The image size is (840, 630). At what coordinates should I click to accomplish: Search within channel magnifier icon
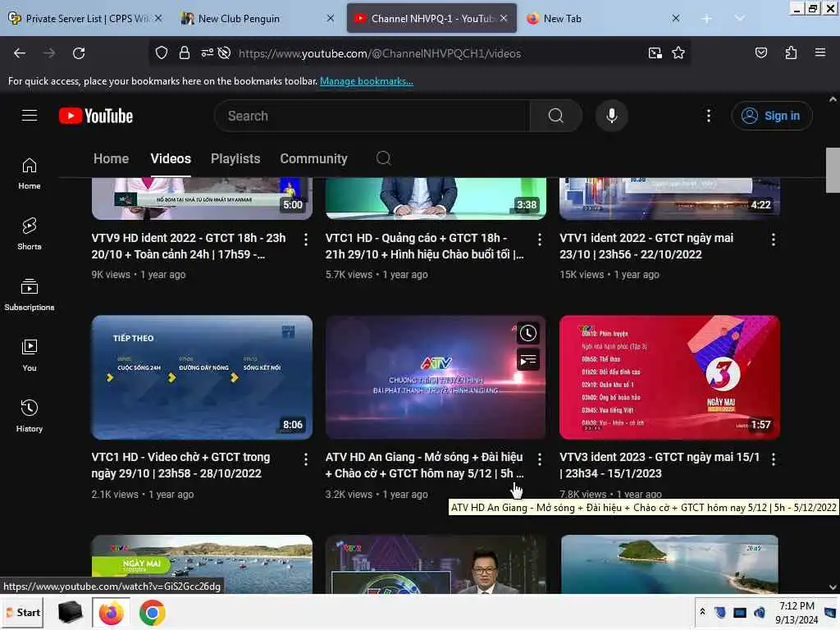tap(383, 158)
